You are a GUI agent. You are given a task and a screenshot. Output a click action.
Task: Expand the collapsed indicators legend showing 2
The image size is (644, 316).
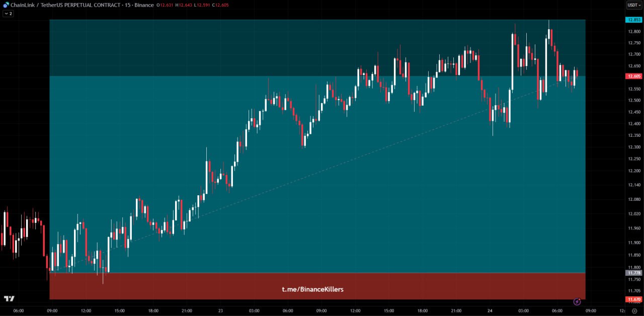(x=8, y=14)
